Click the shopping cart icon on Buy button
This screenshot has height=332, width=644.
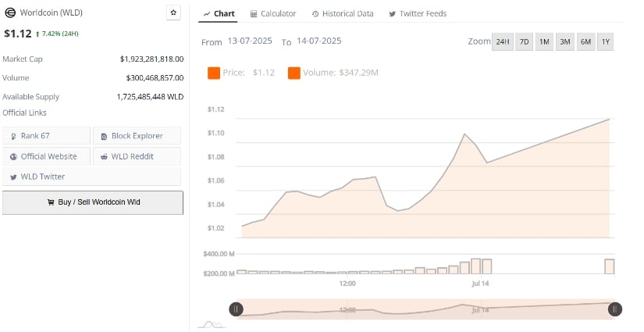coord(51,202)
